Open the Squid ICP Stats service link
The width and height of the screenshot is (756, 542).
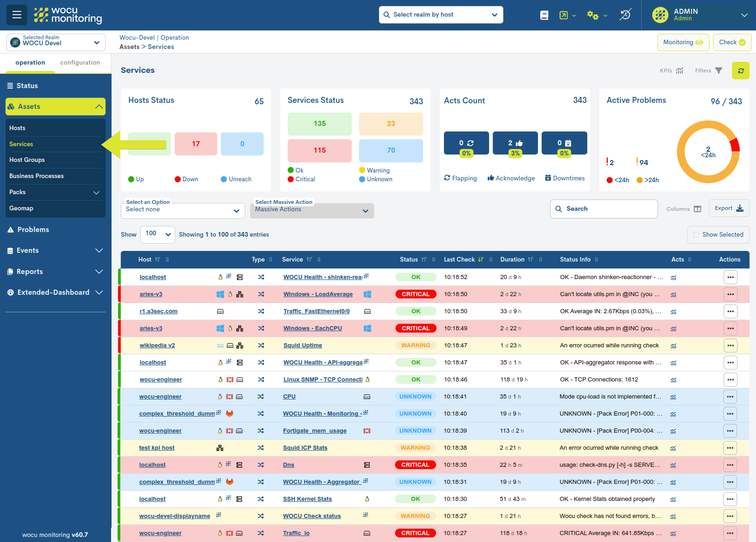[305, 448]
